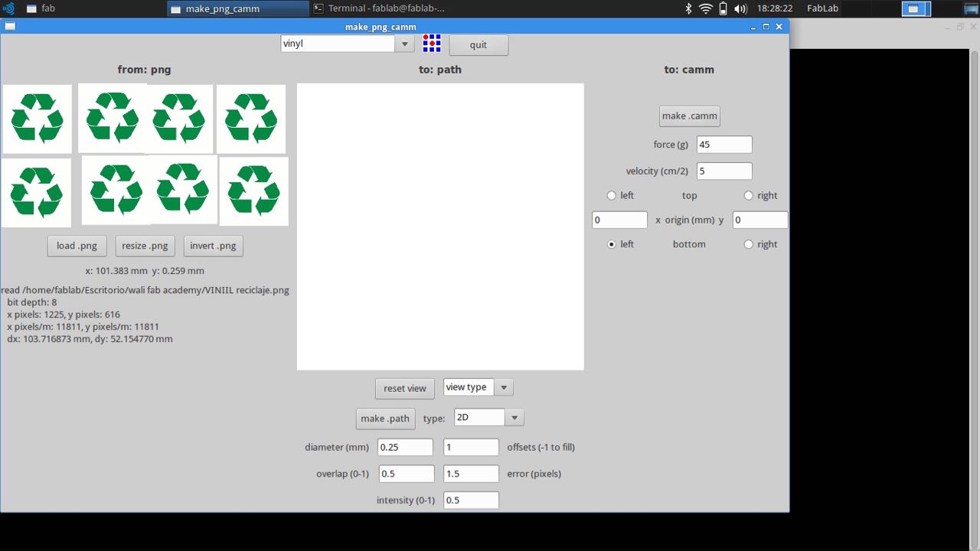Click the 'dx: 103.716873 mm' dimensions line
Screen dimensions: 980x551
coord(90,339)
